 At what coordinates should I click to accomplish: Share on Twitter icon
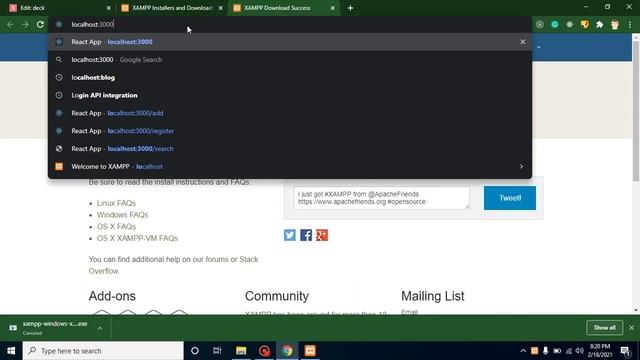(290, 235)
